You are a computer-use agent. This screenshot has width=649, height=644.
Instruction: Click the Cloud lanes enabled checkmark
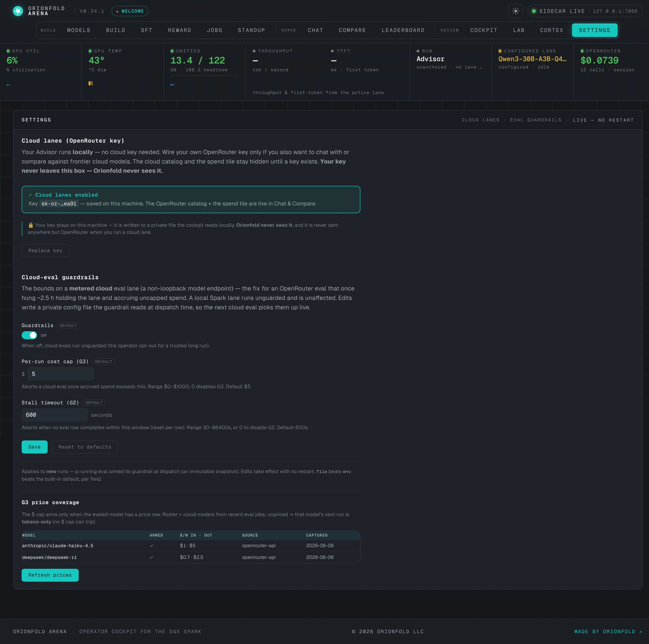coord(30,195)
